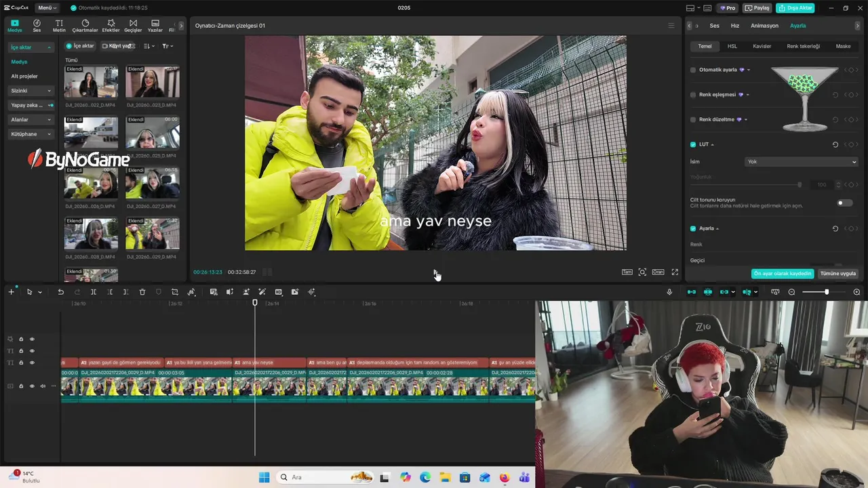Mute the main video track speaker
This screenshot has width=868, height=488.
43,386
